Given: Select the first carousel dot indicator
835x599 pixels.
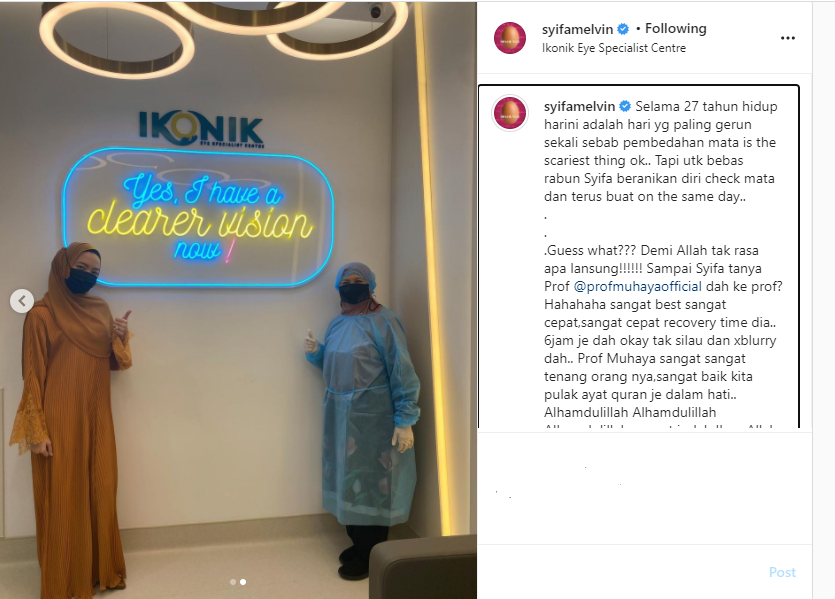Looking at the screenshot, I should (x=233, y=582).
